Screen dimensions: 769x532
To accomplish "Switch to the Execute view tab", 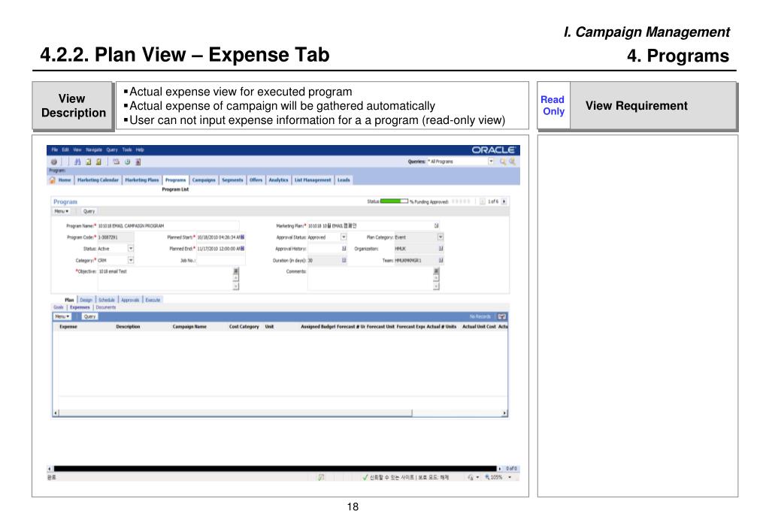I will [153, 300].
